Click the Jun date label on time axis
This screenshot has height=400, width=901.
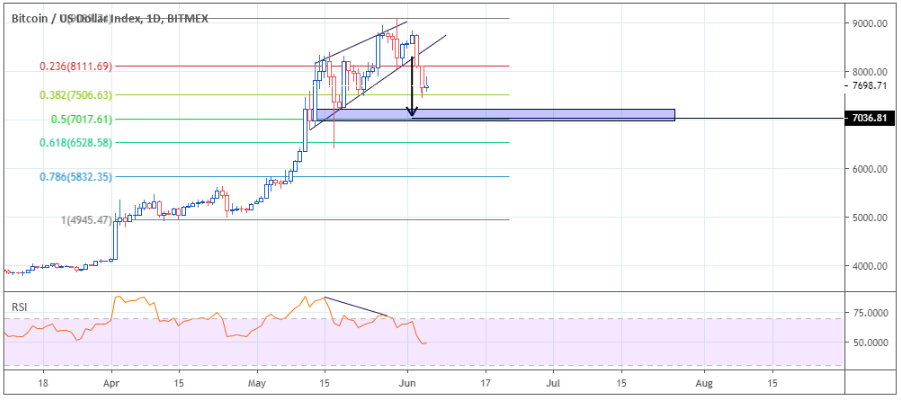pos(407,383)
